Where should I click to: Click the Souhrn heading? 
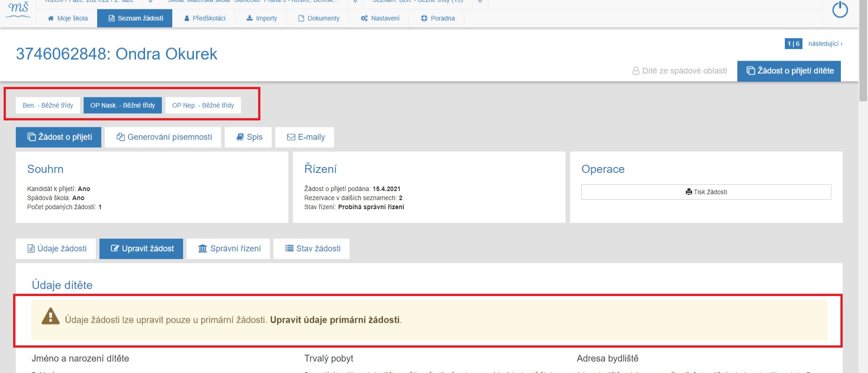45,169
